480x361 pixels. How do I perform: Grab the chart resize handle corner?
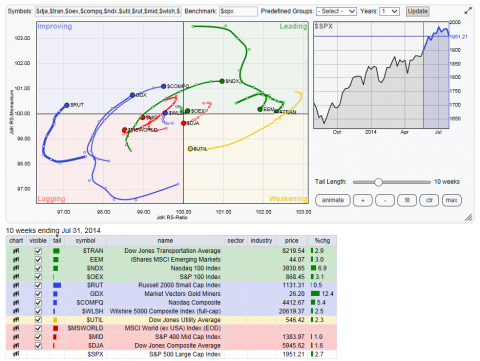pyautogui.click(x=469, y=217)
